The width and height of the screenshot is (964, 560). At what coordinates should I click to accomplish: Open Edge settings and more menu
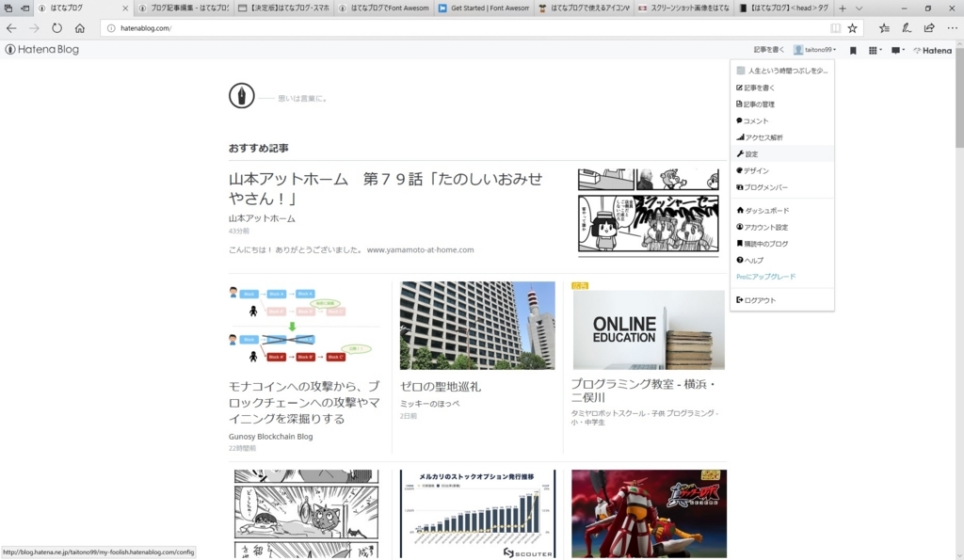point(952,28)
